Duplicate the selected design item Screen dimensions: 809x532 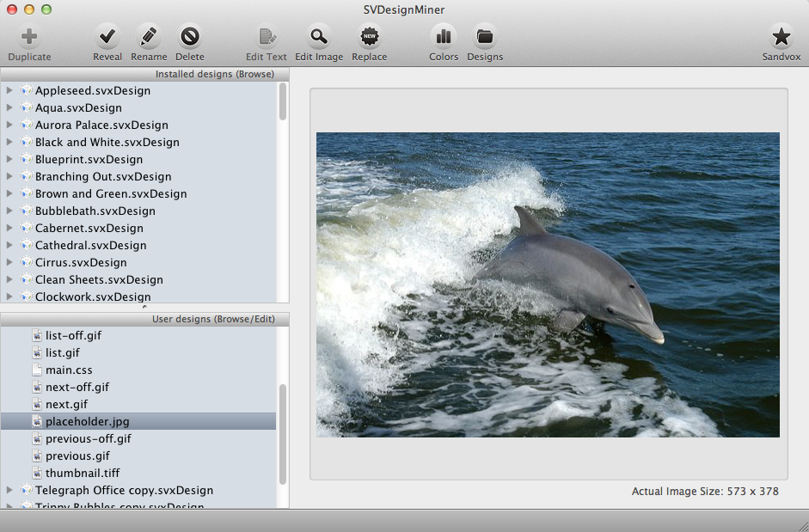coord(28,39)
